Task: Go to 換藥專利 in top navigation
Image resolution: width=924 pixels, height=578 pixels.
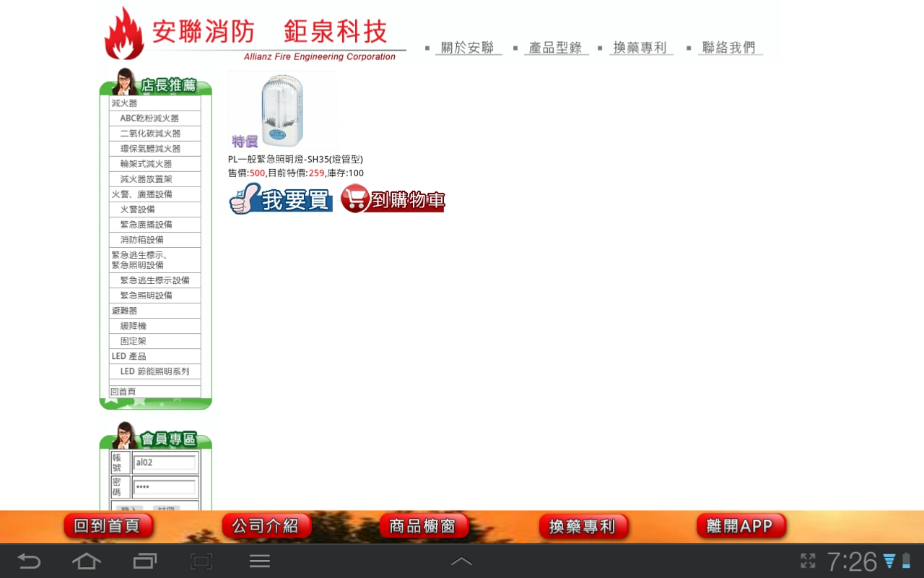Action: [640, 48]
